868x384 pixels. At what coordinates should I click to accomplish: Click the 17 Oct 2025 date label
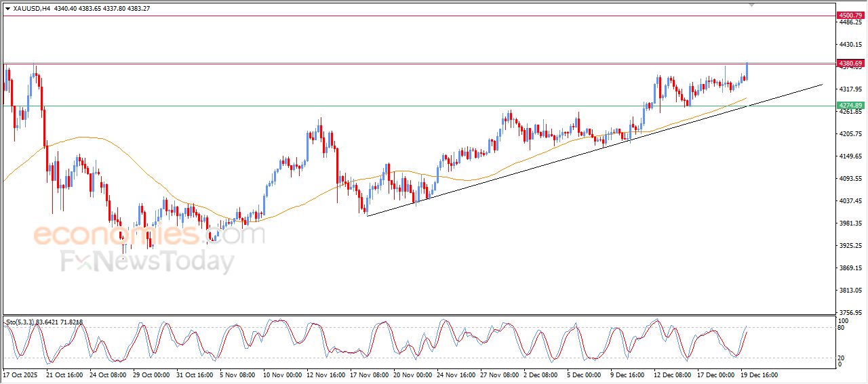pyautogui.click(x=21, y=375)
